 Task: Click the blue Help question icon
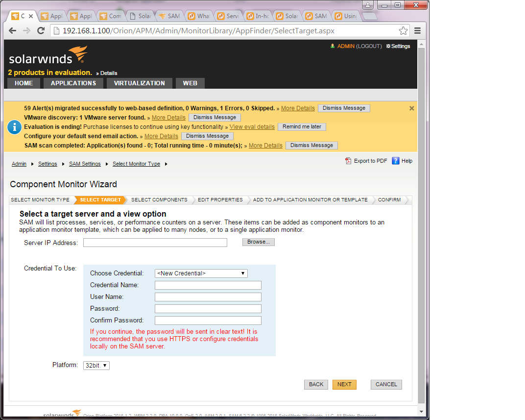(395, 161)
